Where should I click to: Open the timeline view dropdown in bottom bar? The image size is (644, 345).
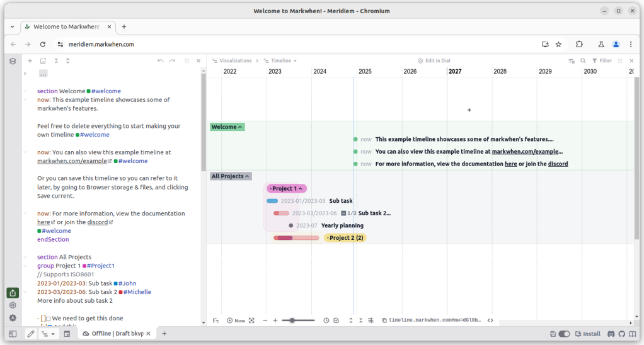(48, 334)
